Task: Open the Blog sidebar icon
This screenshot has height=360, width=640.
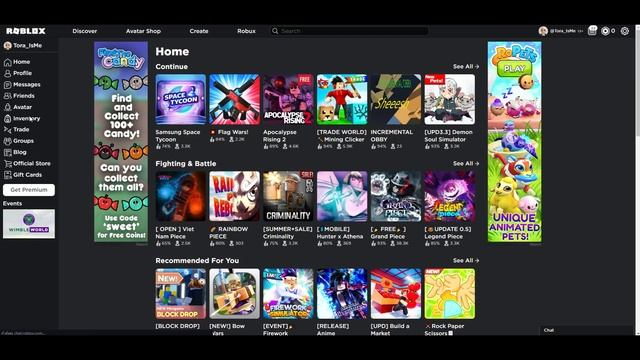Action: point(7,153)
